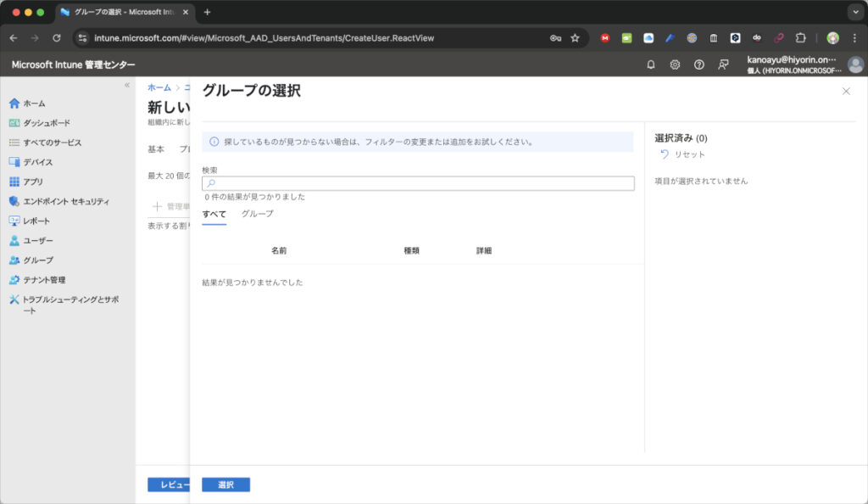Screen dimensions: 868x504
Task: Switch to the グループ tab
Action: tap(258, 214)
